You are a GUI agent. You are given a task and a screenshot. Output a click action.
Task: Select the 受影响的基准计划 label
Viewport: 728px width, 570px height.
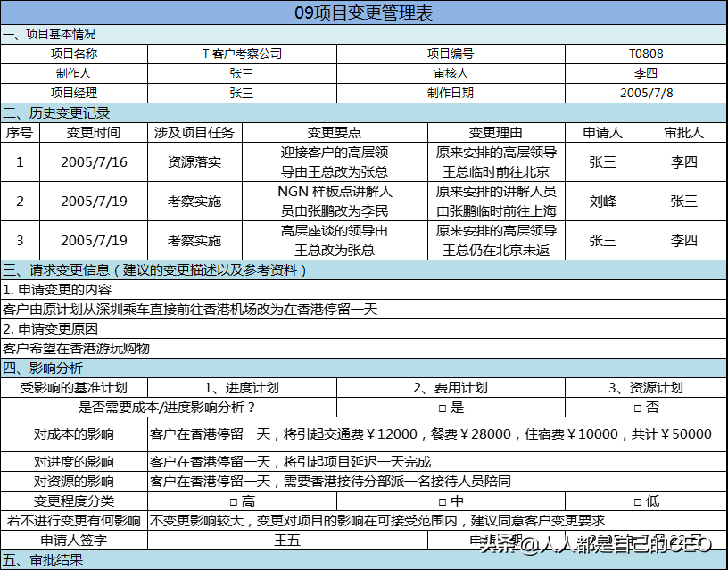[x=74, y=387]
